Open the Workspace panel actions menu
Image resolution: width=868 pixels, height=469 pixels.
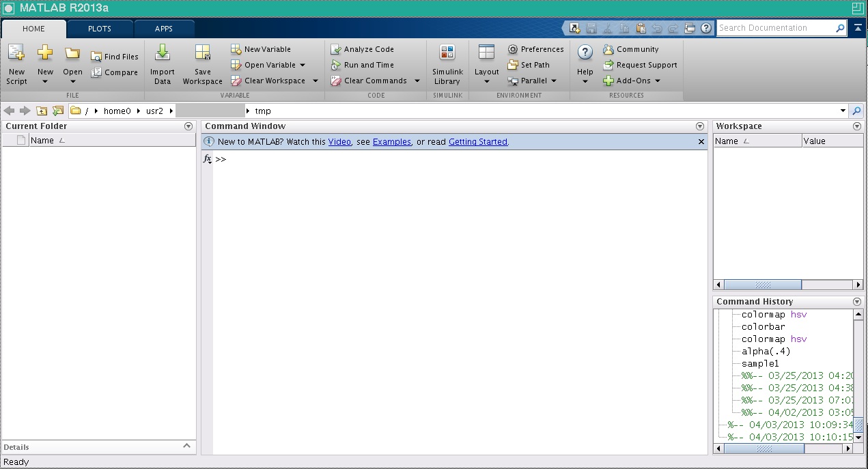[x=857, y=126]
